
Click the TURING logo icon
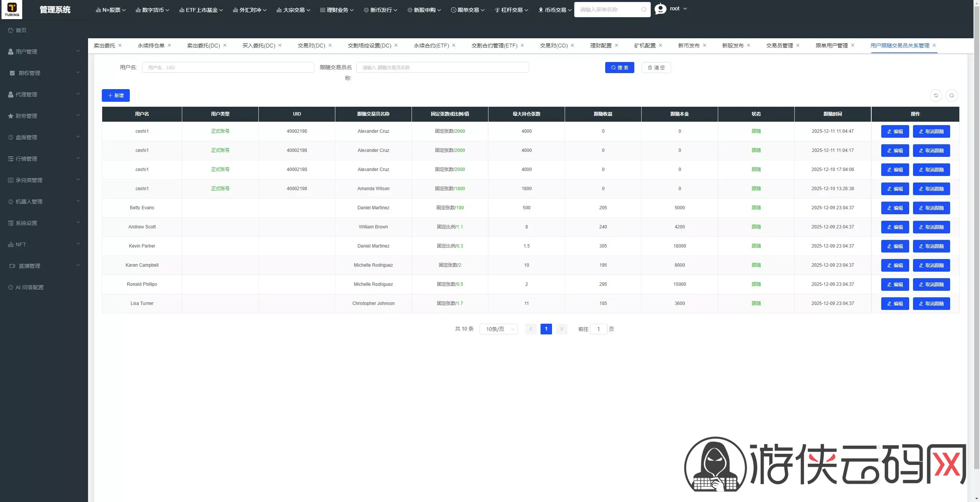pyautogui.click(x=12, y=10)
